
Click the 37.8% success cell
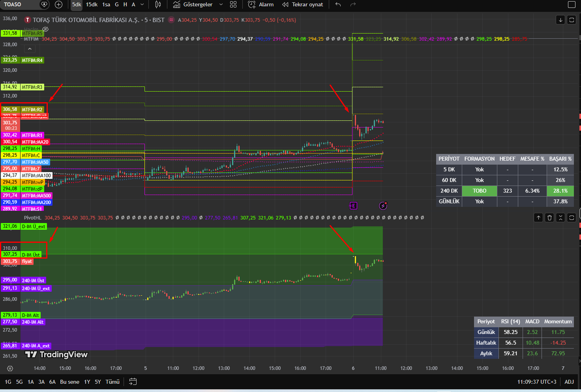click(560, 201)
